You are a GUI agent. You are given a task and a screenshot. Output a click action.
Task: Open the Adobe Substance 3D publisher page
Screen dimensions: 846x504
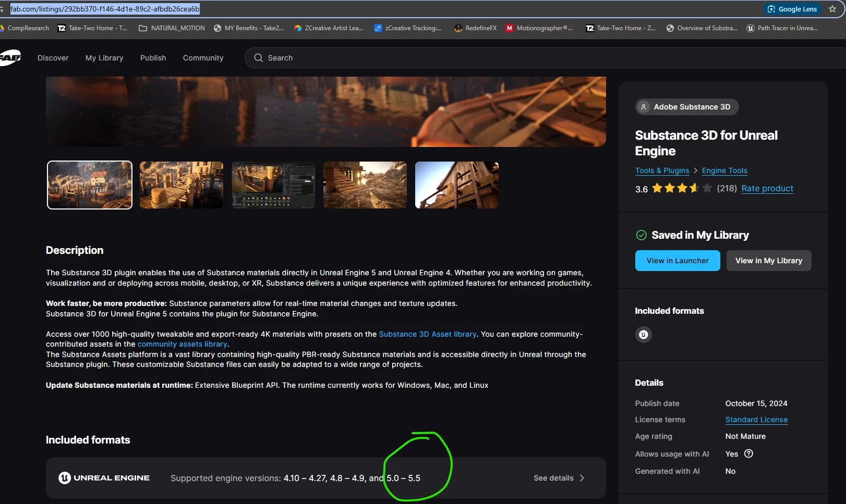(687, 107)
